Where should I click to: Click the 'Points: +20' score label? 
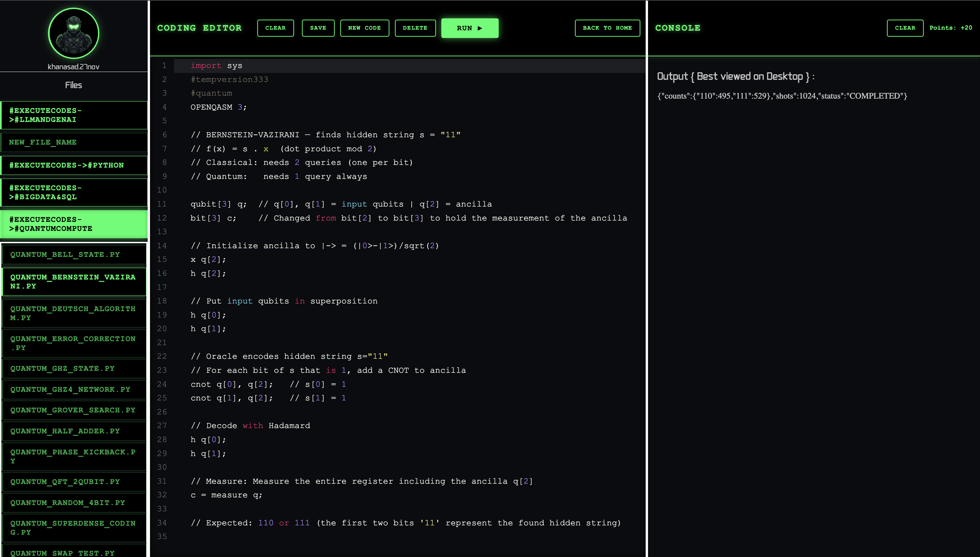tap(951, 28)
